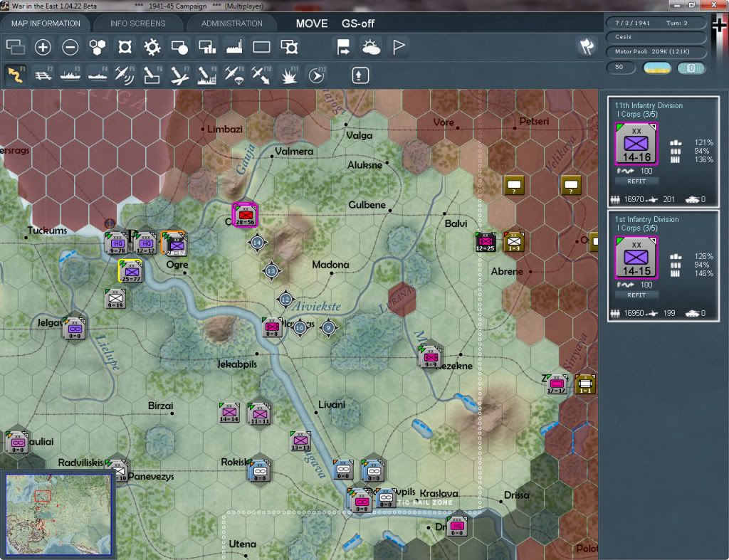Image resolution: width=729 pixels, height=560 pixels.
Task: Select the HQ counter labeled 9=78
Action: [x=117, y=243]
